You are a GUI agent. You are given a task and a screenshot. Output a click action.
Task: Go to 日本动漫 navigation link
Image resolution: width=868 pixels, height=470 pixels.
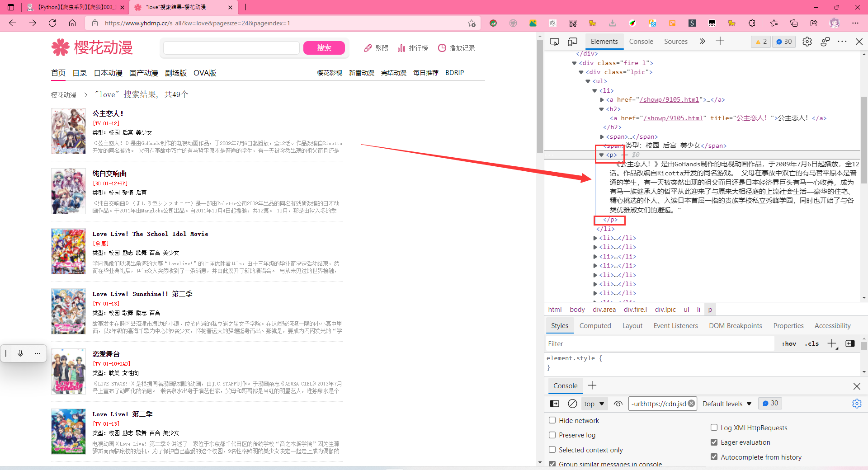108,73
